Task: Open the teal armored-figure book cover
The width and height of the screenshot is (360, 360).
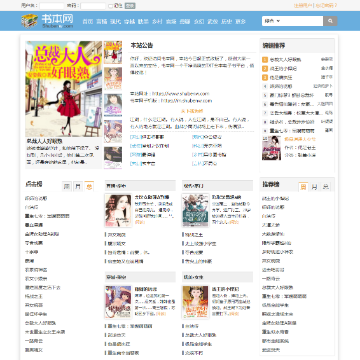Action: [x=195, y=210]
